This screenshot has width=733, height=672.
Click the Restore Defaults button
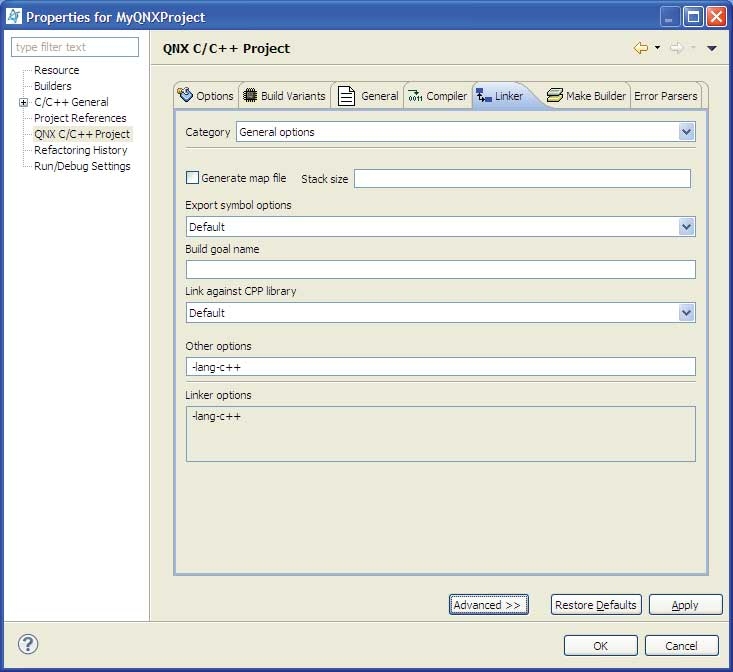(x=595, y=605)
